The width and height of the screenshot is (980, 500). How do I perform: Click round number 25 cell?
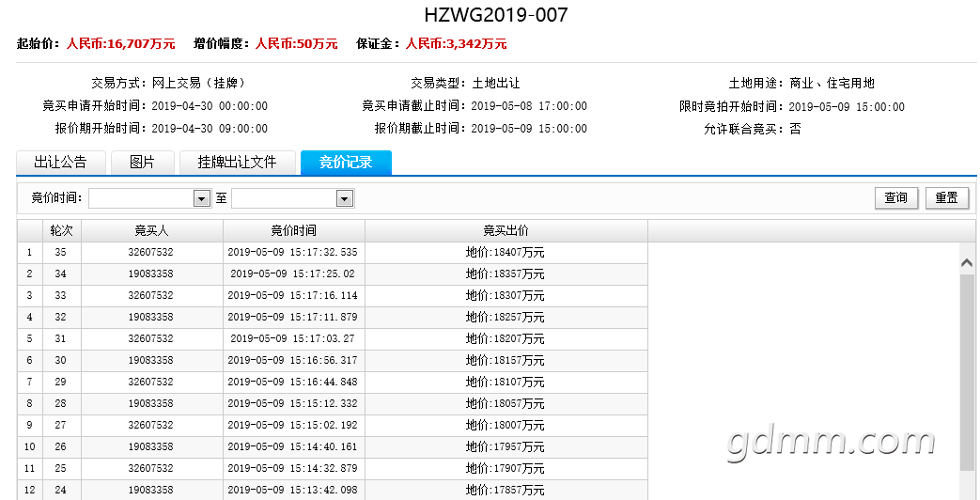pyautogui.click(x=61, y=468)
